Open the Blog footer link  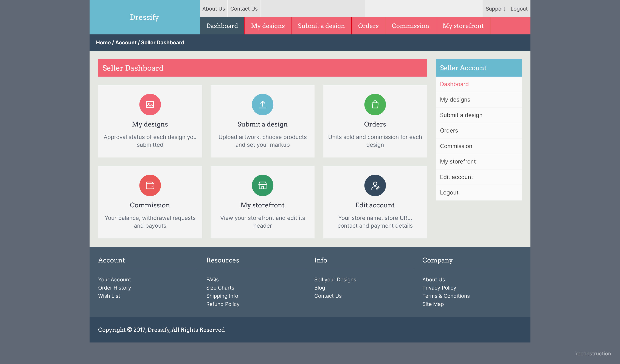coord(320,288)
